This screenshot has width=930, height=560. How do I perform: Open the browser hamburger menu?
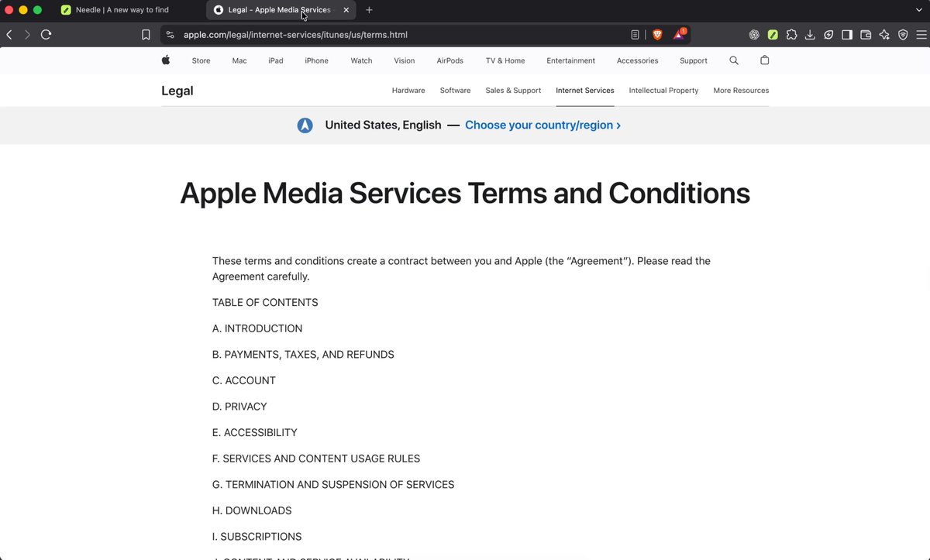pos(921,35)
